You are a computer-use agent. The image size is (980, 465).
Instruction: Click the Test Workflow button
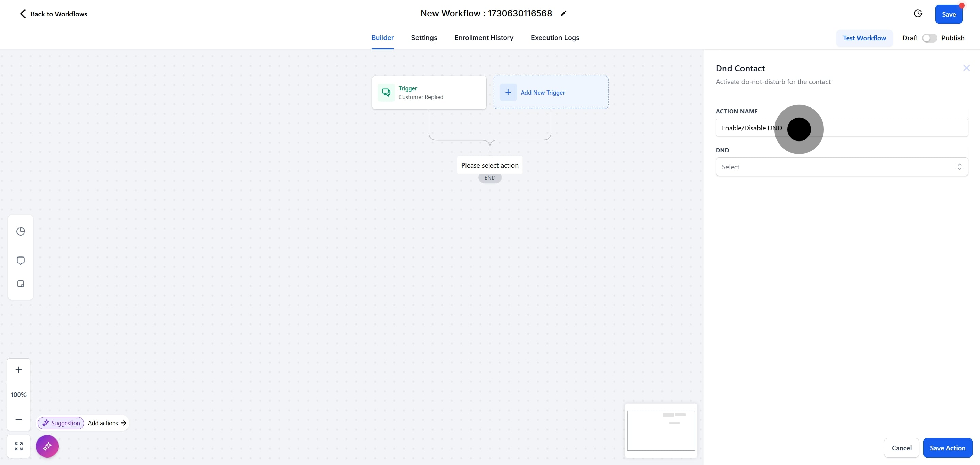point(864,38)
